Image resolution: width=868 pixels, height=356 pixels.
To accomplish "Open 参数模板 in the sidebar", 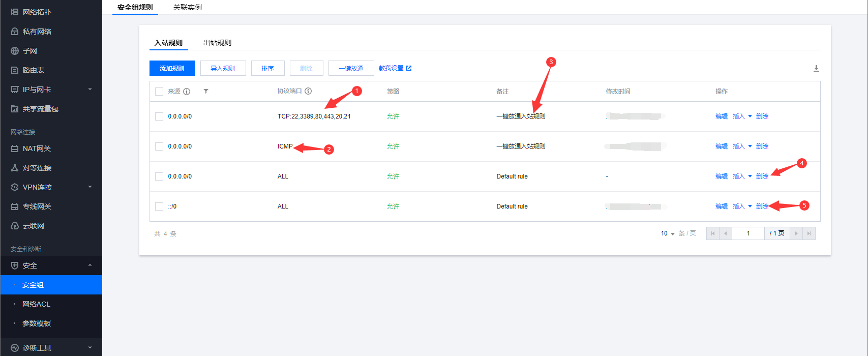I will 51,323.
